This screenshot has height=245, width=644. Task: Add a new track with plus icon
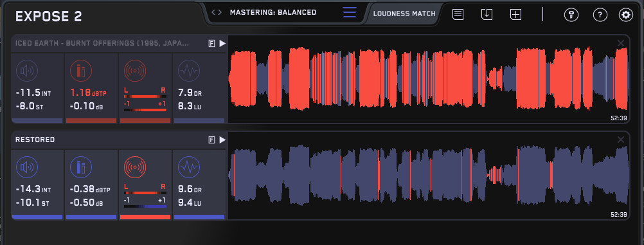click(x=515, y=14)
